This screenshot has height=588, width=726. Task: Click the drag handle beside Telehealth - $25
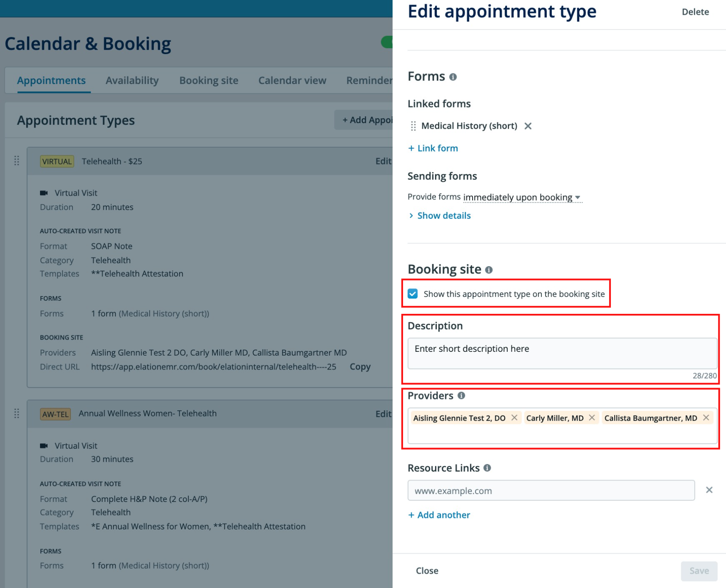(17, 161)
